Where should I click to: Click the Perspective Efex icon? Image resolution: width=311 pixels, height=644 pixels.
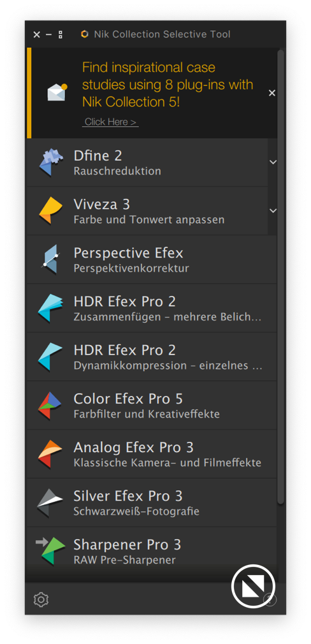click(x=51, y=259)
